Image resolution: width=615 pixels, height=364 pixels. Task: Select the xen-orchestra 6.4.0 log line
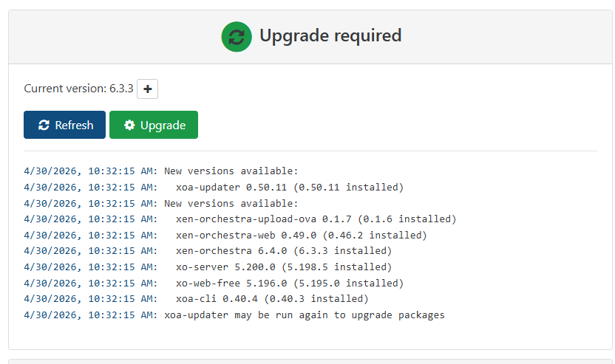[208, 251]
